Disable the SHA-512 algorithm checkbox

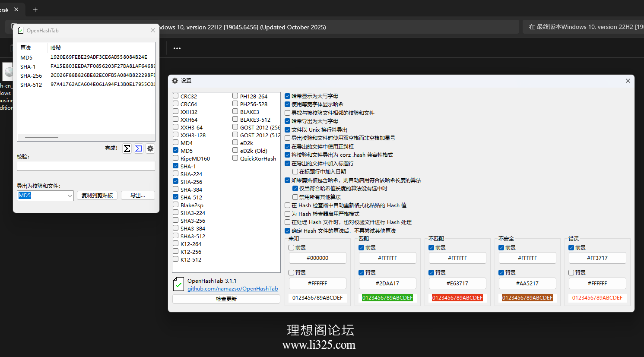coord(175,197)
